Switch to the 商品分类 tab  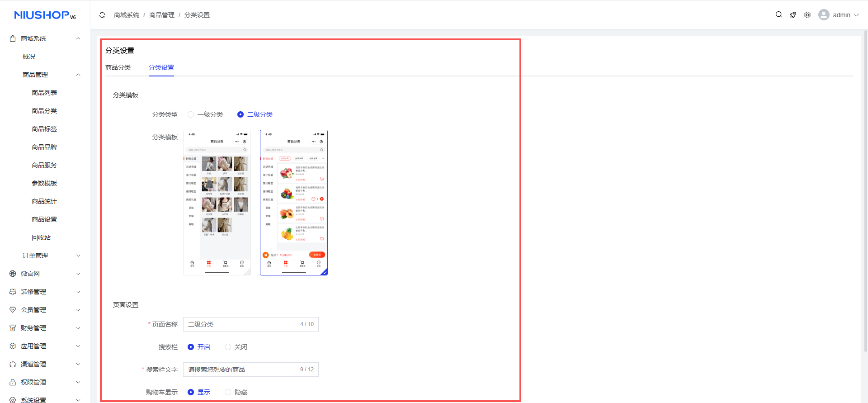pyautogui.click(x=118, y=67)
